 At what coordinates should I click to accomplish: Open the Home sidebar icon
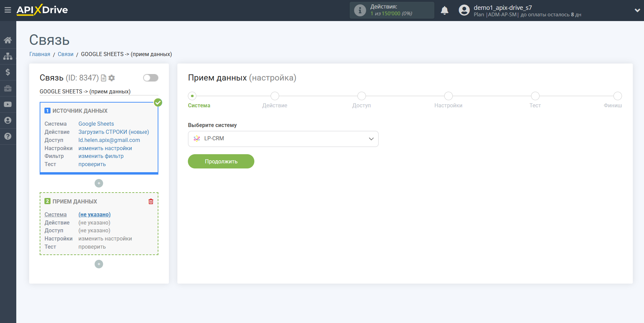pos(8,40)
